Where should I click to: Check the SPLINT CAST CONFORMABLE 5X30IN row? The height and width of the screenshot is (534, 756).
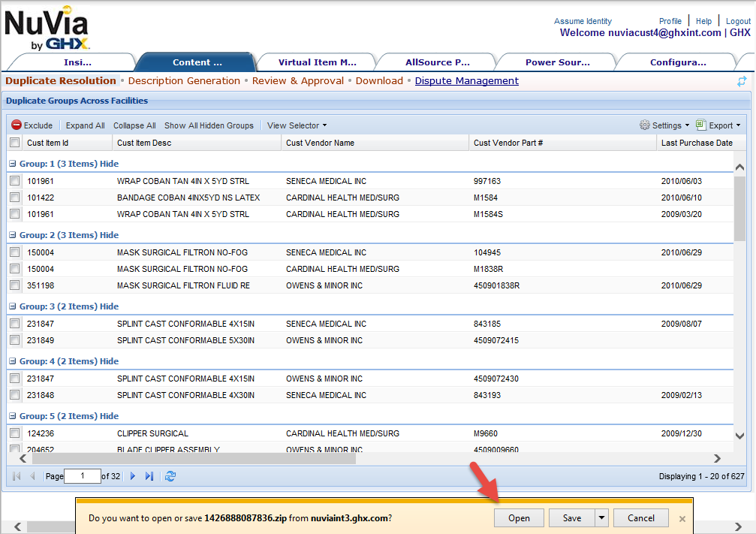(x=15, y=340)
